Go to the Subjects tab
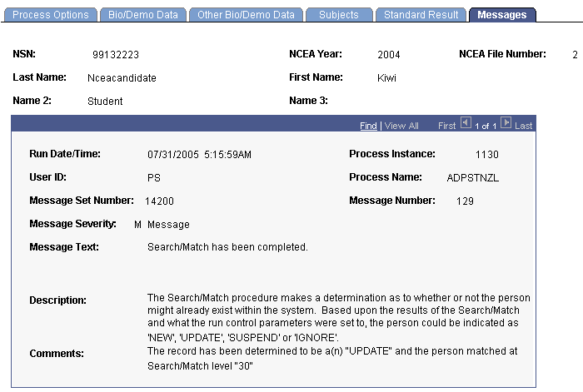The image size is (583, 392). point(339,15)
